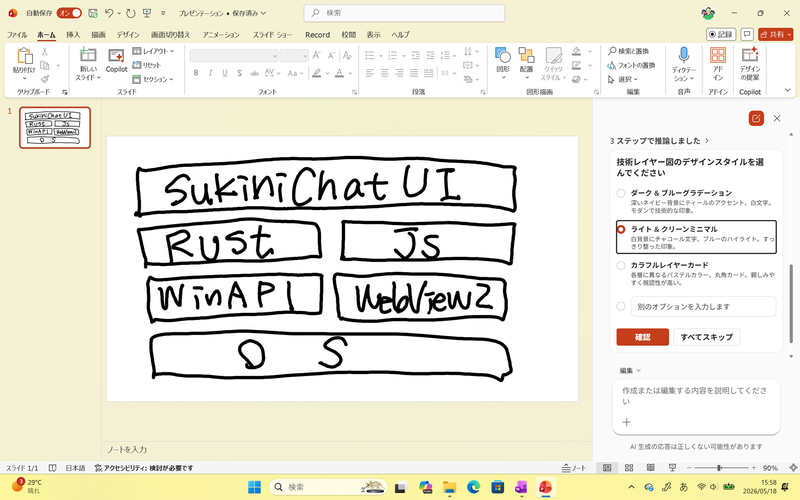Click the Record button at top right

(721, 34)
